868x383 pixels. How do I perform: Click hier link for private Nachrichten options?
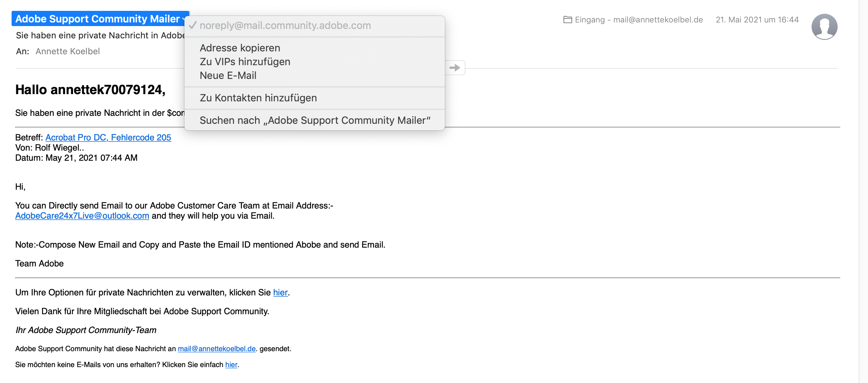280,292
